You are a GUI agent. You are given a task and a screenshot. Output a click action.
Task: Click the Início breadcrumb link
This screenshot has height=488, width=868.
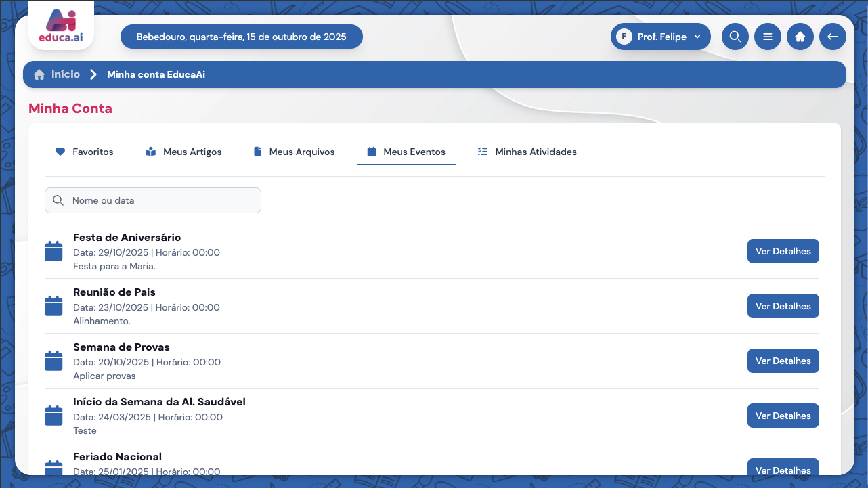[66, 74]
